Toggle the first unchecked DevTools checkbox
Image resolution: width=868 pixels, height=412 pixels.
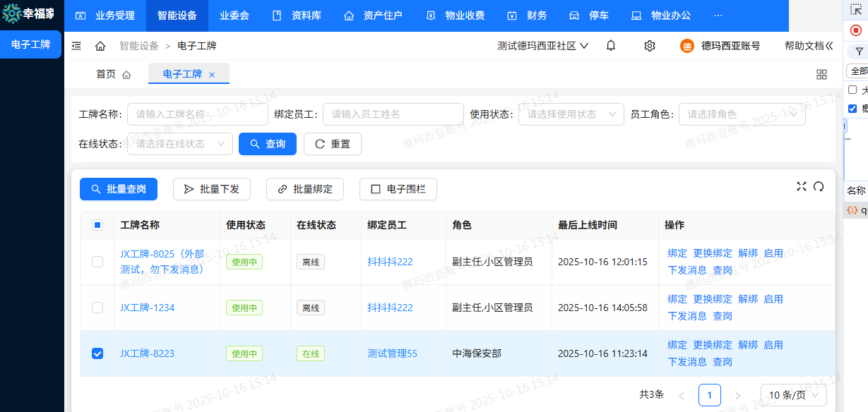click(x=852, y=90)
